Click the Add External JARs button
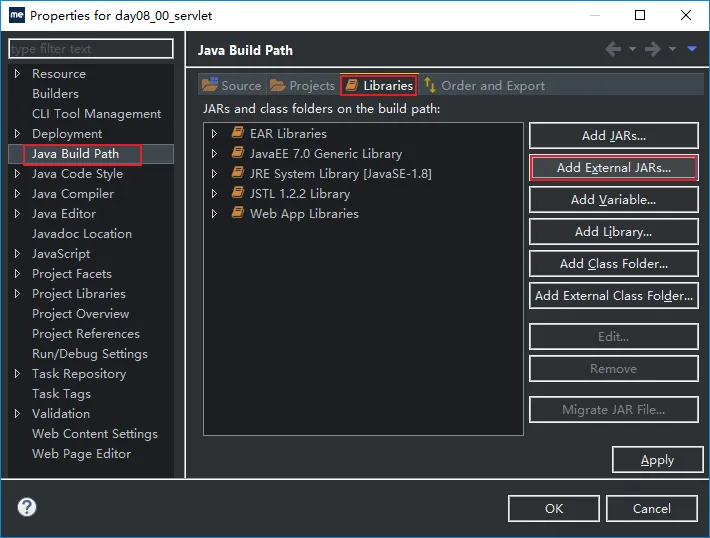 coord(613,168)
